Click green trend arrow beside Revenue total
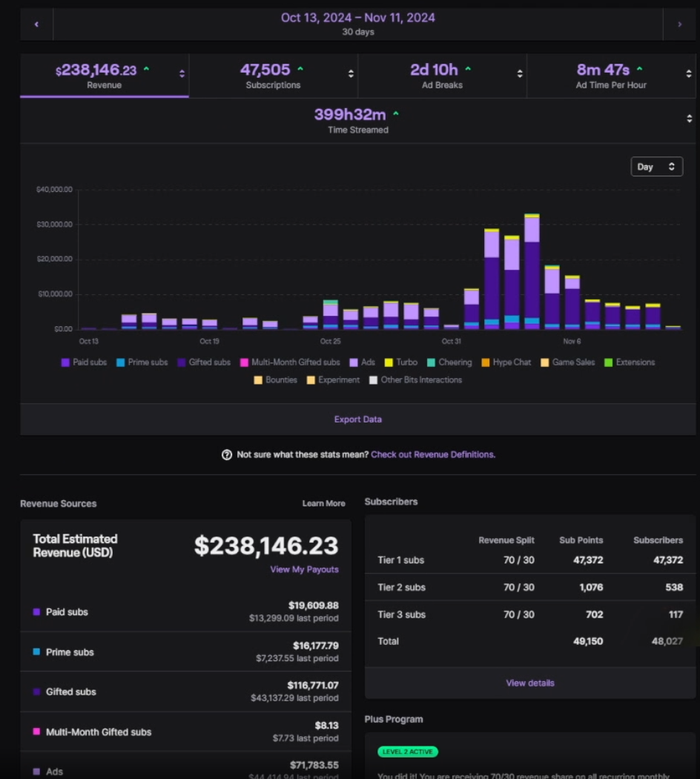 [146, 68]
